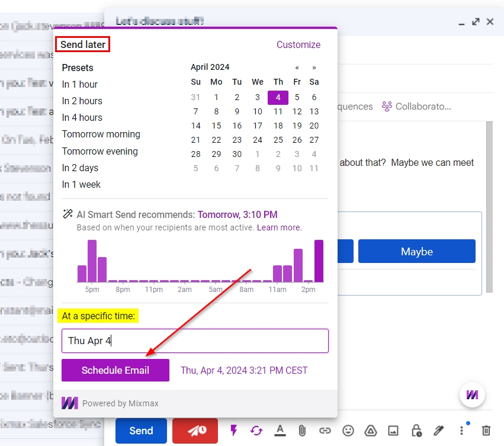
Task: Insert a photo into the message
Action: tap(393, 431)
